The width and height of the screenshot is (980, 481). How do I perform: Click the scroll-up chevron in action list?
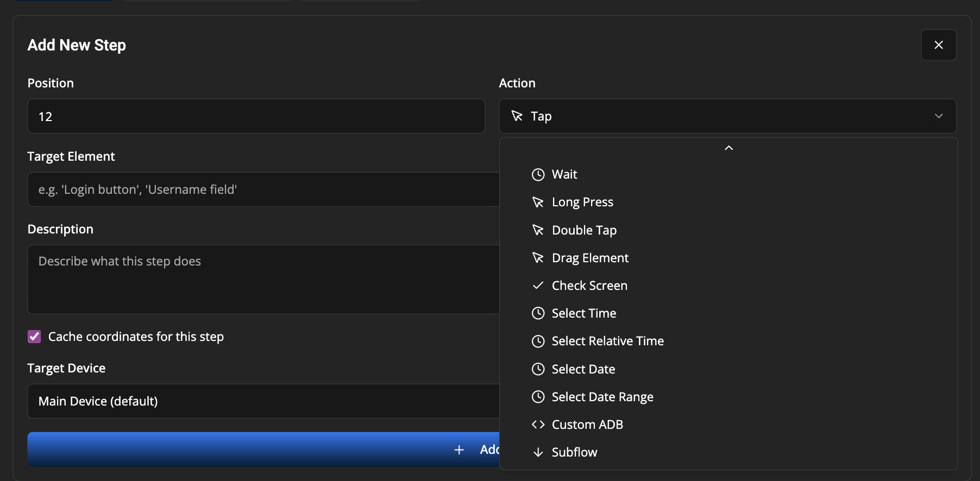click(x=728, y=148)
